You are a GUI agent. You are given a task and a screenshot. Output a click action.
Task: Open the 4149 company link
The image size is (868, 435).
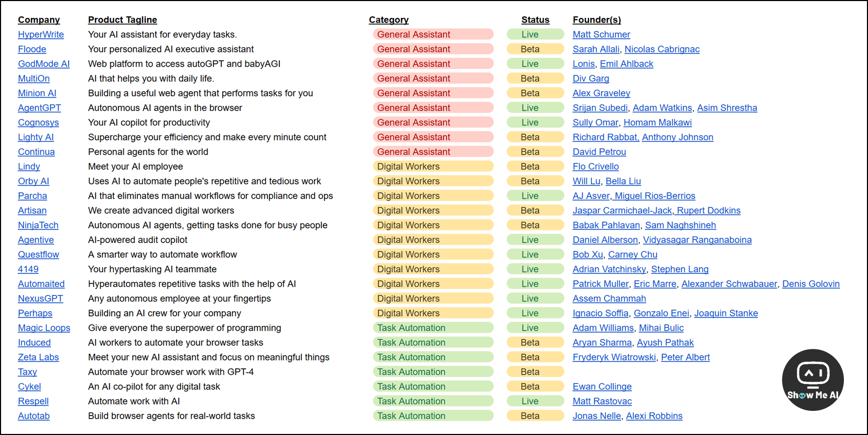[28, 269]
